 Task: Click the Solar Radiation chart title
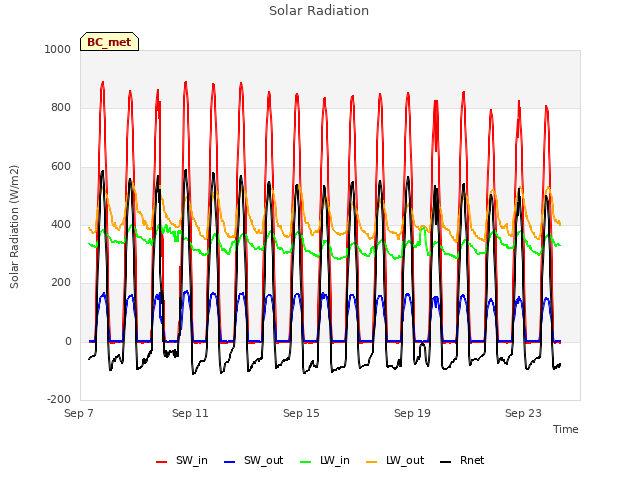coord(319,11)
